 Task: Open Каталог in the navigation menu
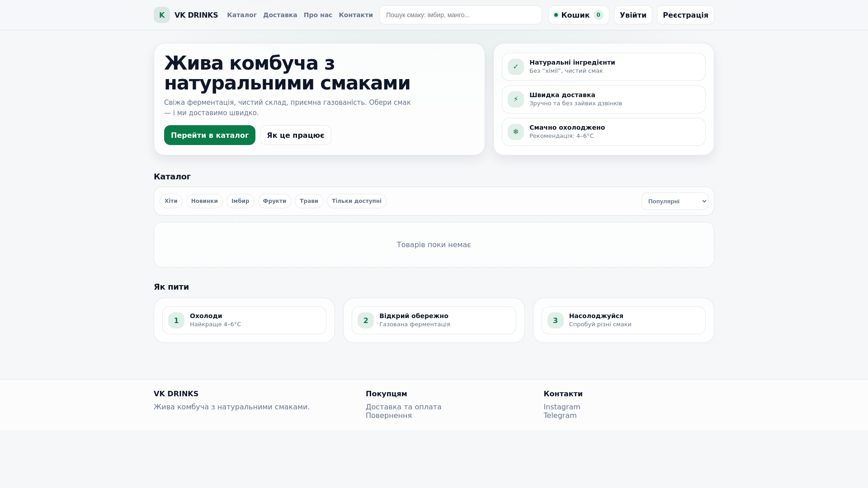[x=242, y=15]
